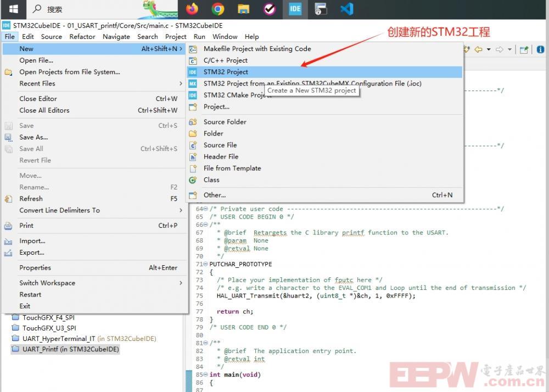Open the Other... new wizard entry
This screenshot has width=549, height=392.
tap(324, 195)
